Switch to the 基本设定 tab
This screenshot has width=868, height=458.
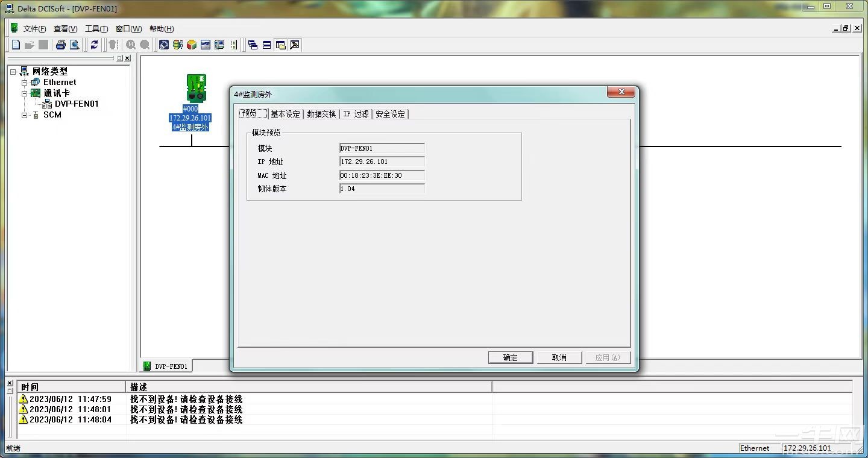pos(285,114)
